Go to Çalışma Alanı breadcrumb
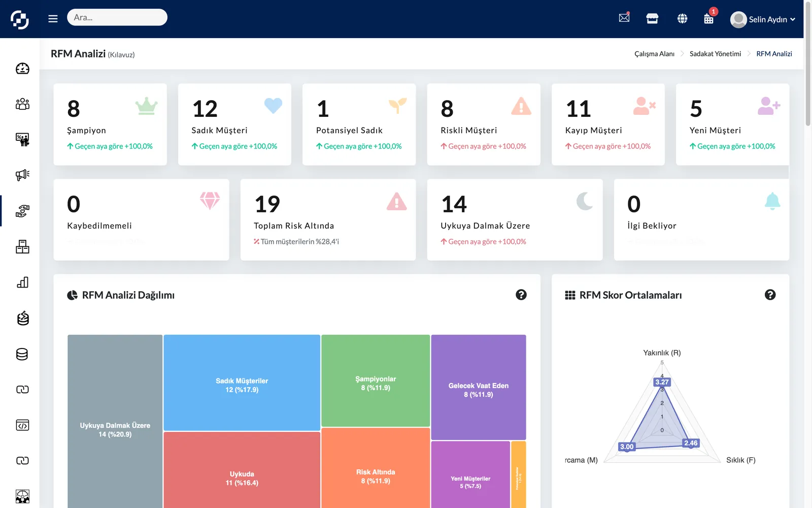The width and height of the screenshot is (812, 508). [x=654, y=54]
